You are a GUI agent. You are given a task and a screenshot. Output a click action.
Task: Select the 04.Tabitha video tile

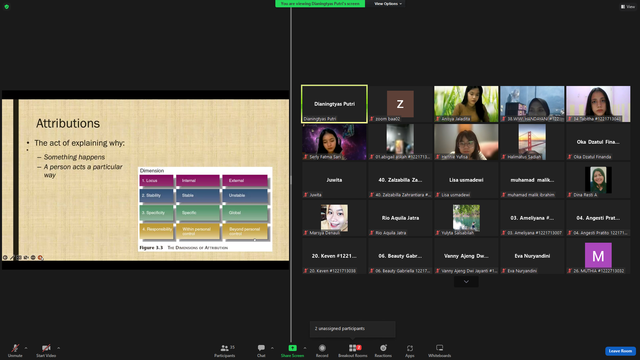[x=598, y=104]
